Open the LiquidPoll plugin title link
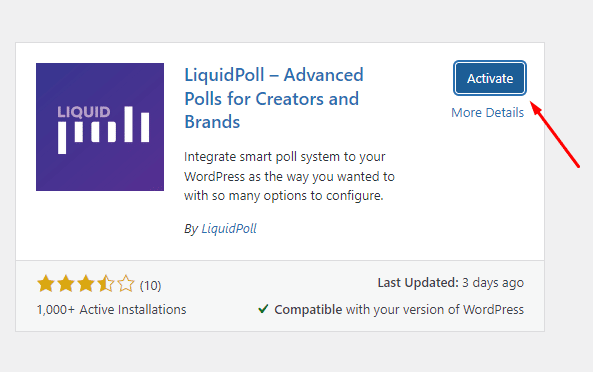This screenshot has height=372, width=593. (x=274, y=98)
